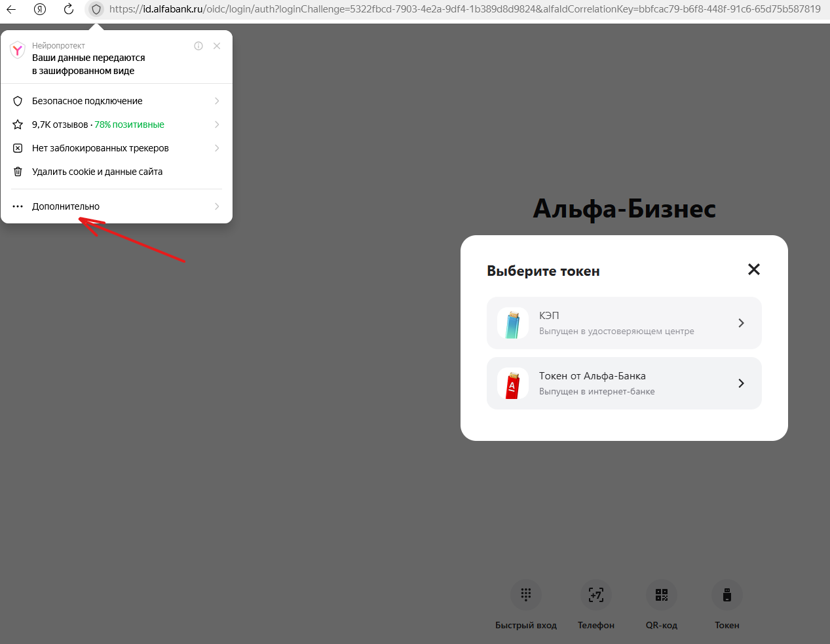Close the Выберите токен dialog

[754, 269]
